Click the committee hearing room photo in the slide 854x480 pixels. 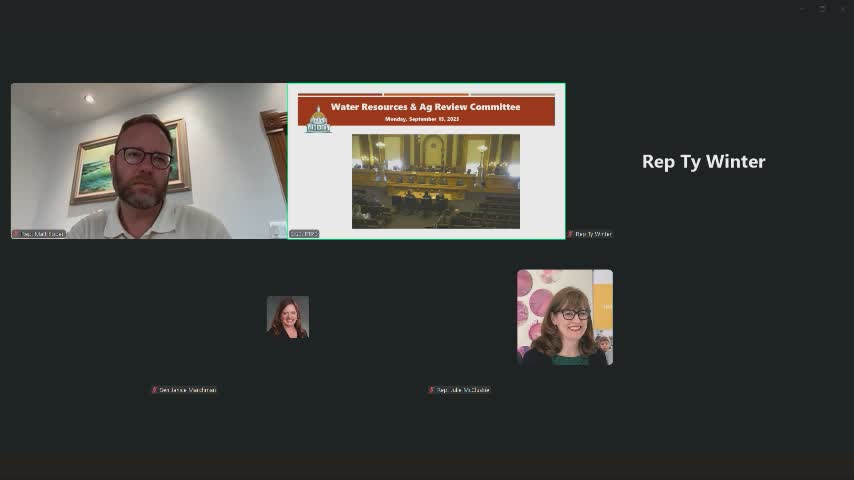[x=436, y=181]
